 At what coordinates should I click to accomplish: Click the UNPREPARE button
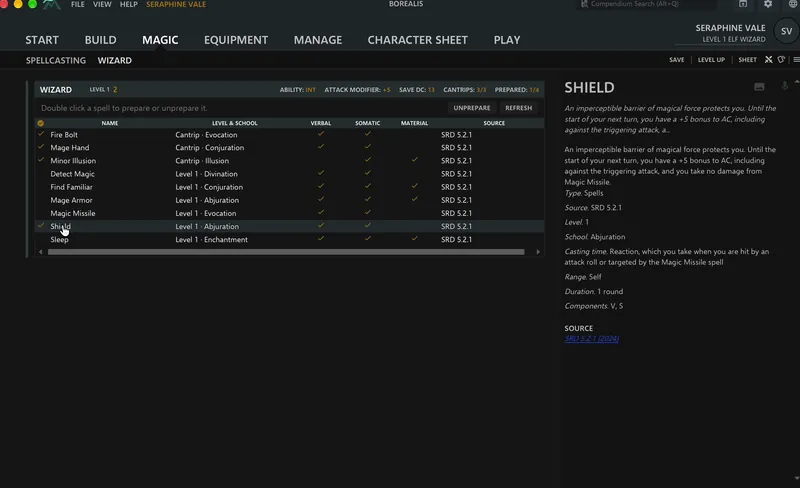click(471, 108)
